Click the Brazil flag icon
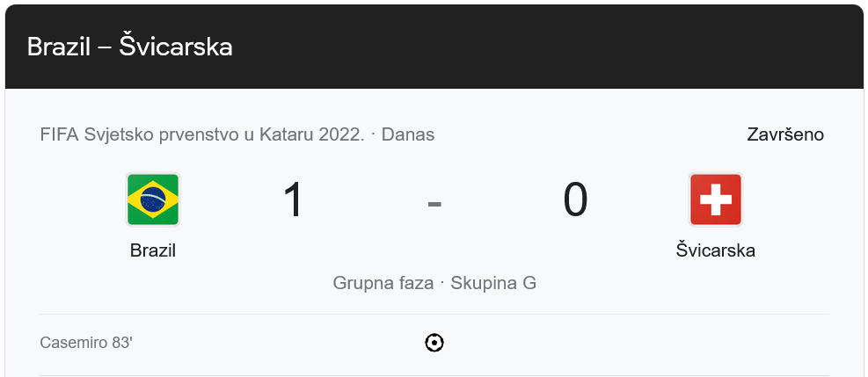The height and width of the screenshot is (377, 868). pyautogui.click(x=153, y=199)
